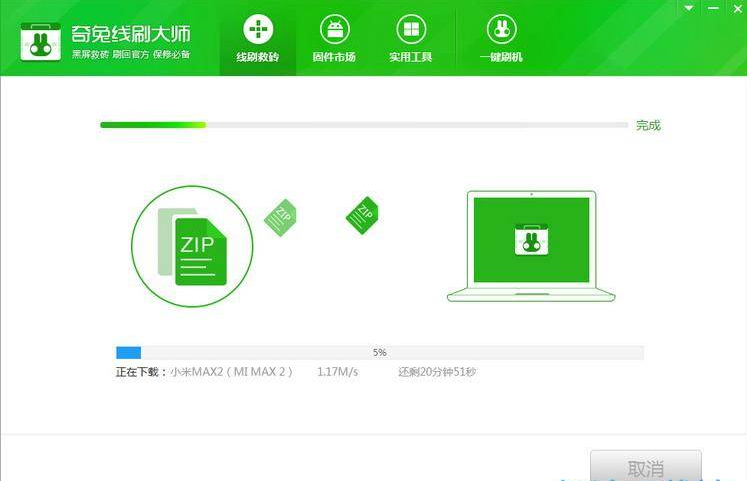
Task: Click the blue 5% download progress bar
Action: [x=380, y=352]
